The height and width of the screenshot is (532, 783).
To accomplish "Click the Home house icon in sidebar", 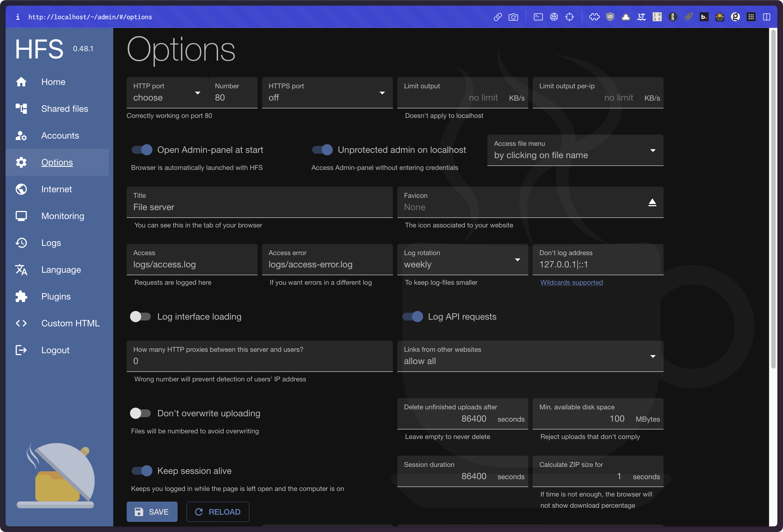I will [x=21, y=82].
